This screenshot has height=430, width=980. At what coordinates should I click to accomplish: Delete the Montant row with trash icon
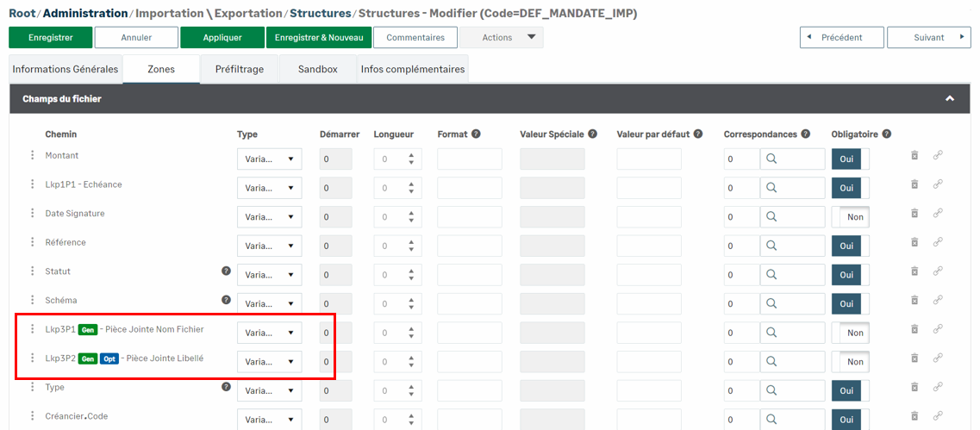(914, 156)
